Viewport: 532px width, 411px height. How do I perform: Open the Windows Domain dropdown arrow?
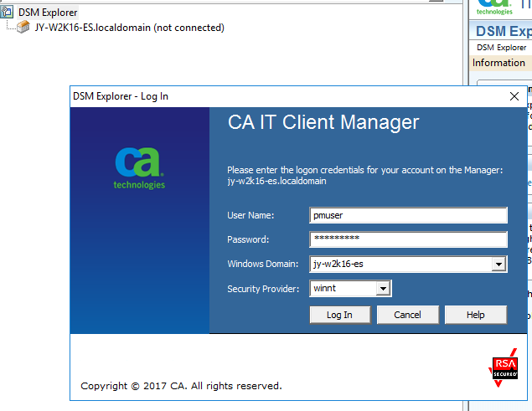498,265
